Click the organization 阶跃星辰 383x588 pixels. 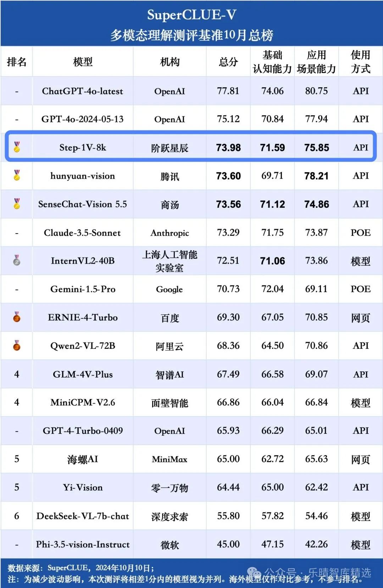[x=170, y=148]
